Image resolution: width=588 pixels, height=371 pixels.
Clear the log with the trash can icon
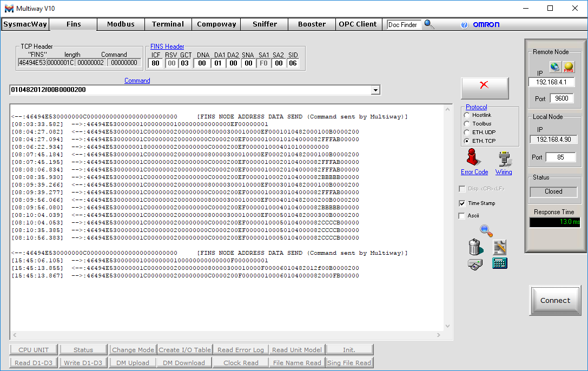(475, 247)
